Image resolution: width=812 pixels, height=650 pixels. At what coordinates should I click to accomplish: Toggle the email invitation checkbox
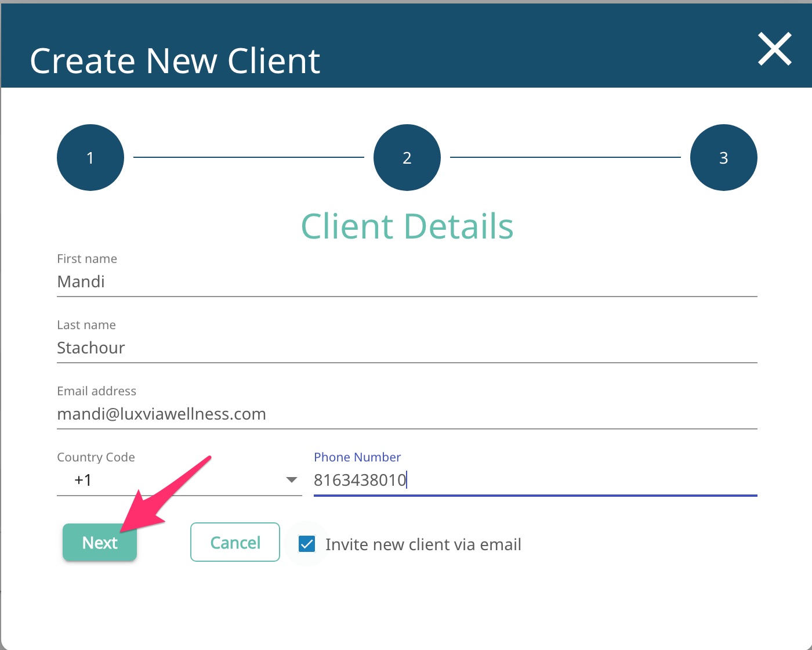307,544
